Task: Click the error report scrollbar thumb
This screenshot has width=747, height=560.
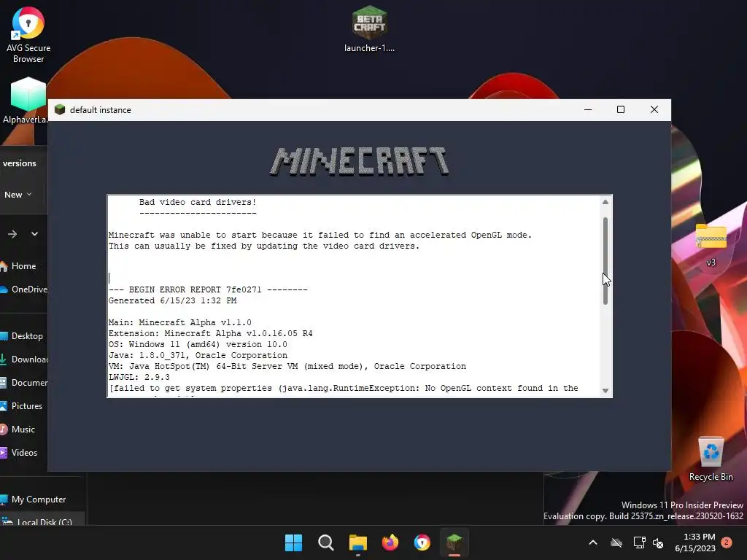Action: pos(605,261)
